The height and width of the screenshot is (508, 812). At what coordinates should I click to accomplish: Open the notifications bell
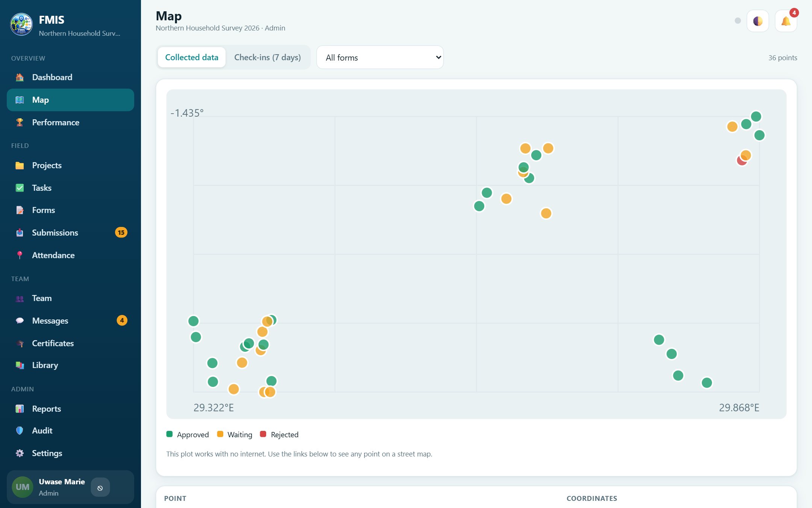pyautogui.click(x=786, y=21)
